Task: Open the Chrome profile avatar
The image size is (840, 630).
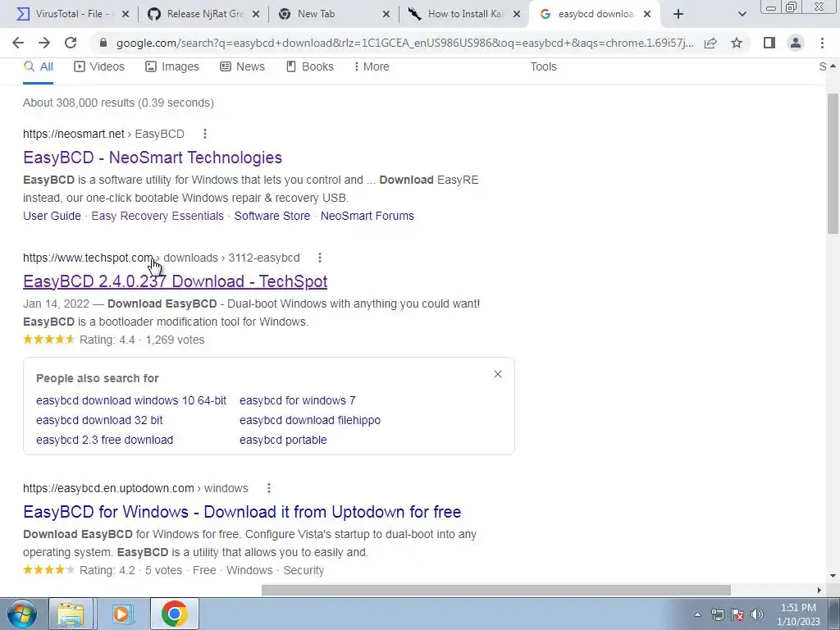Action: tap(796, 43)
